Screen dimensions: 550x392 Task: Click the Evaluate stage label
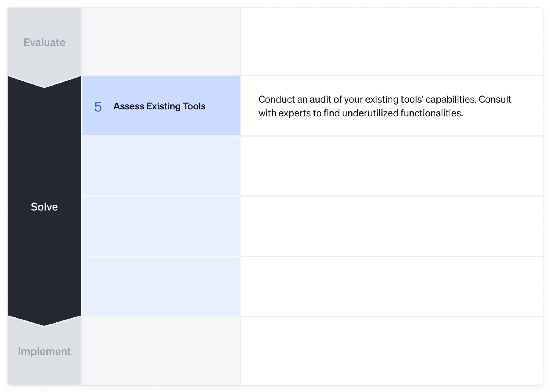(44, 42)
